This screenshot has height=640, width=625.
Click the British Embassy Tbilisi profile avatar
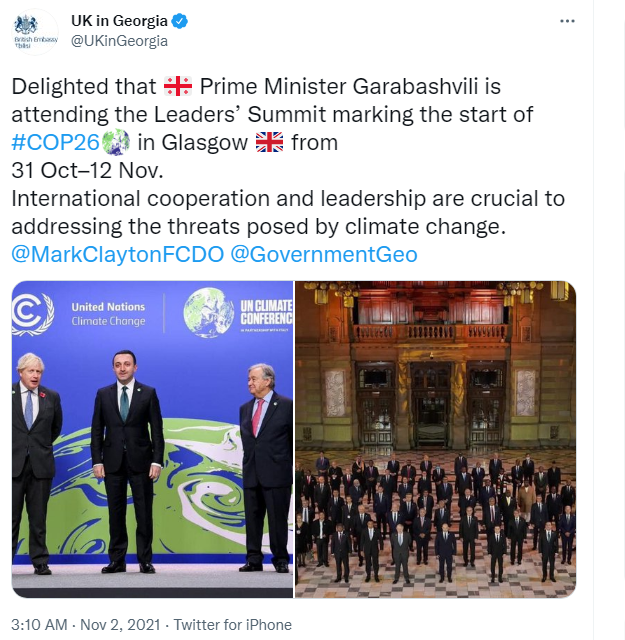[x=35, y=32]
